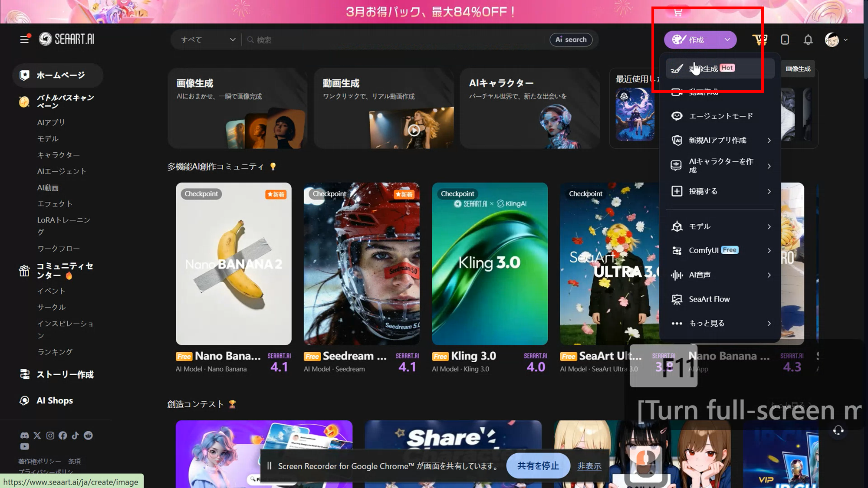Select 画像生成 Hot in create menu

point(720,69)
